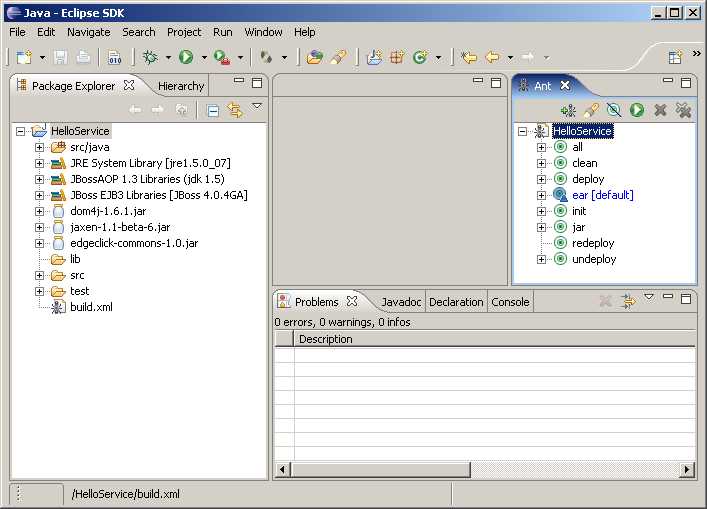Expand the src/java source folder
This screenshot has width=707, height=509.
(39, 147)
